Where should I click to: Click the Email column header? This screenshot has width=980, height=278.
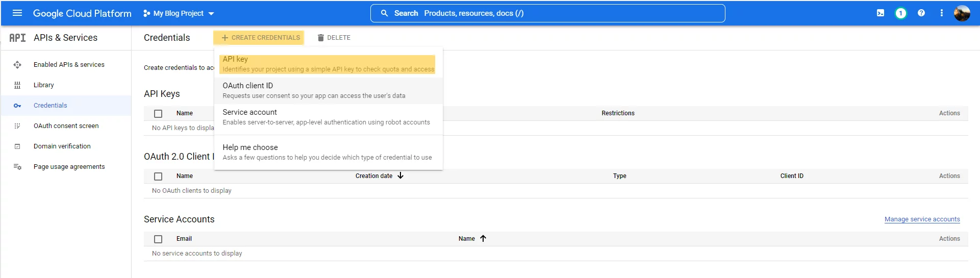[184, 239]
